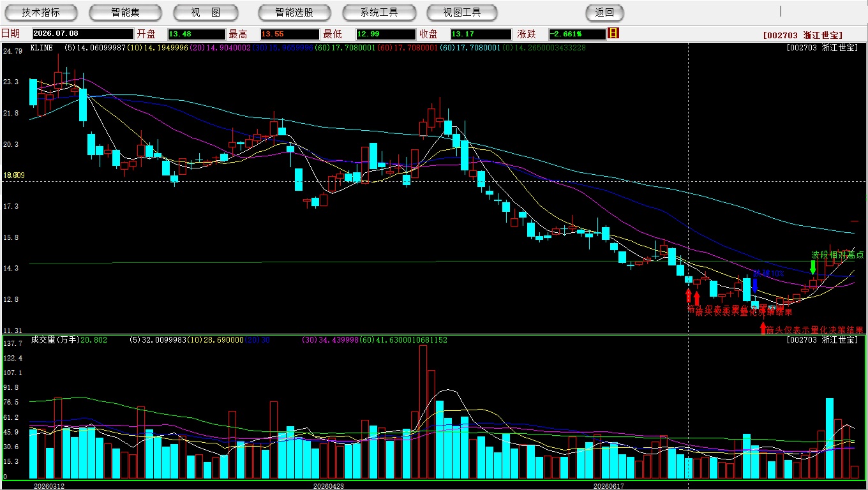Click the date axis label 20260312
This screenshot has width=868, height=490.
tap(49, 486)
